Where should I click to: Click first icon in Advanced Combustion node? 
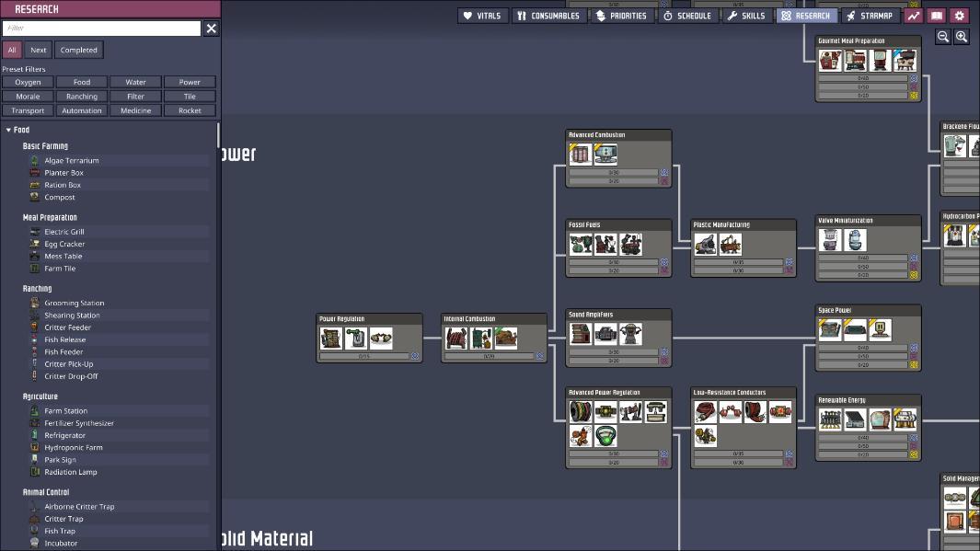point(581,155)
